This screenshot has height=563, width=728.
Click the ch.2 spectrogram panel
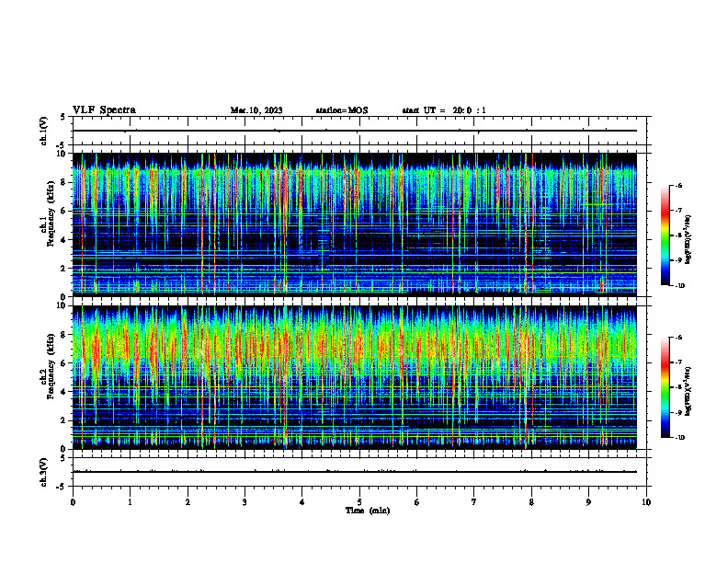click(x=354, y=377)
